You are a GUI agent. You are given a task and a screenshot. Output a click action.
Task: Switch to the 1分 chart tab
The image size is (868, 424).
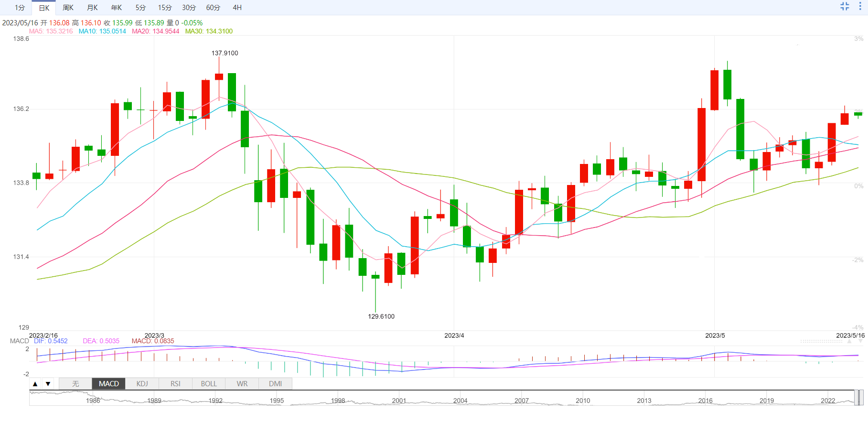20,8
